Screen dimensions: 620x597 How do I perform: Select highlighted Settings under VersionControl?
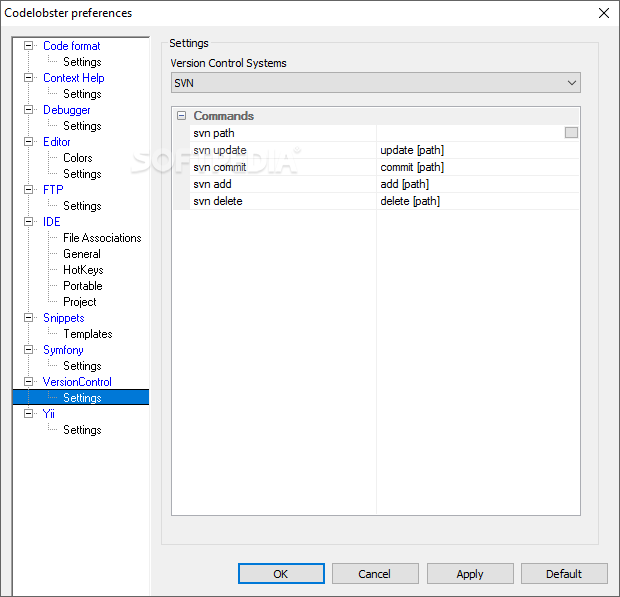click(82, 398)
